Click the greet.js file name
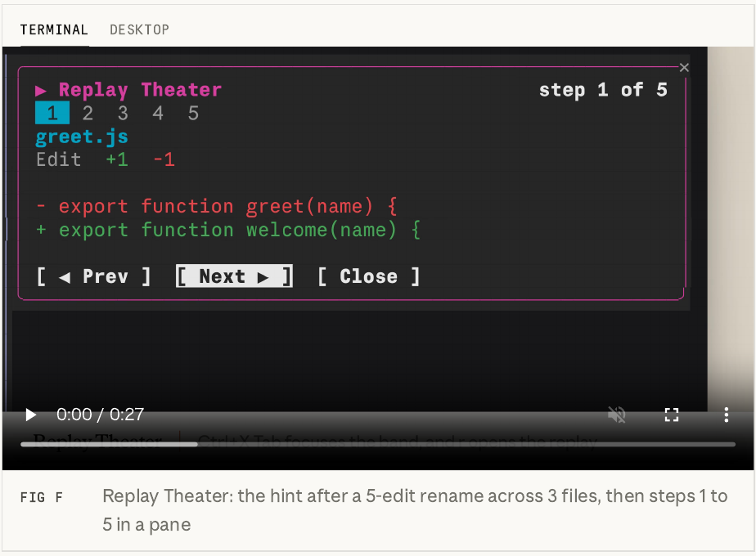This screenshot has width=756, height=556. (82, 137)
